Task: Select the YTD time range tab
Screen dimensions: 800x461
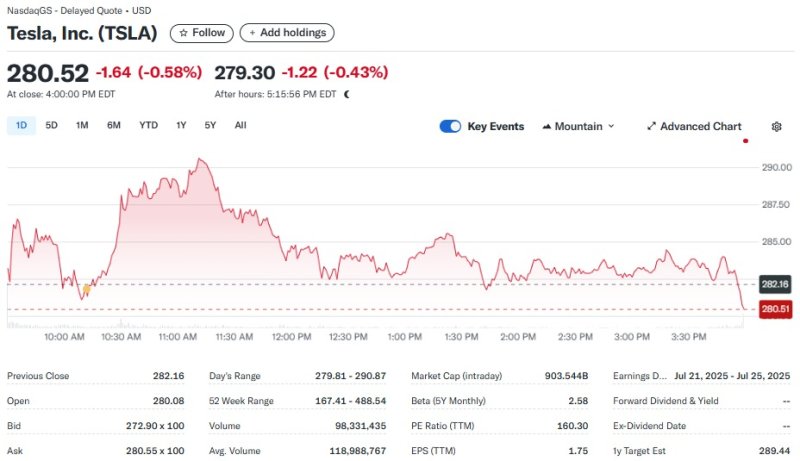Action: (x=148, y=125)
